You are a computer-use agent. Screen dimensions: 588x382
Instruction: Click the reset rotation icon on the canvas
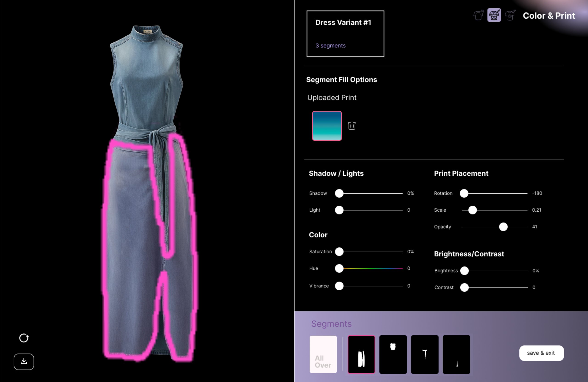click(24, 338)
